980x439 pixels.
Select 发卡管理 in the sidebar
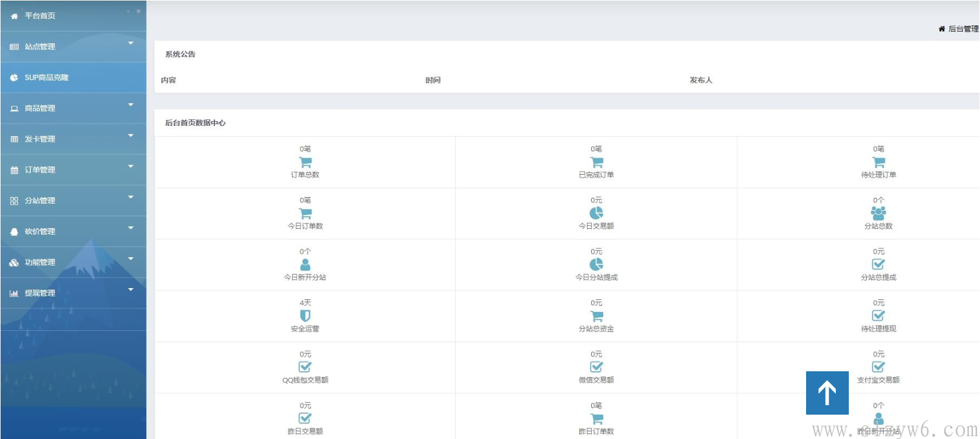pyautogui.click(x=40, y=139)
